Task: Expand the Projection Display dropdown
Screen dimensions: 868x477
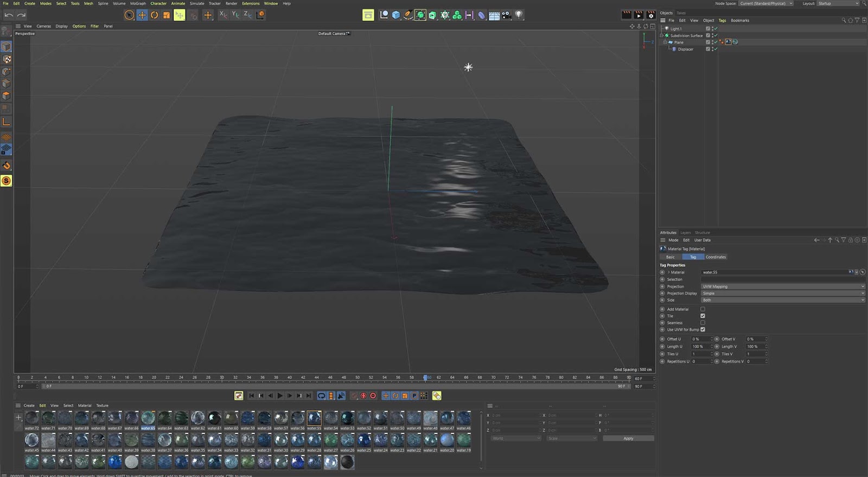Action: click(782, 293)
